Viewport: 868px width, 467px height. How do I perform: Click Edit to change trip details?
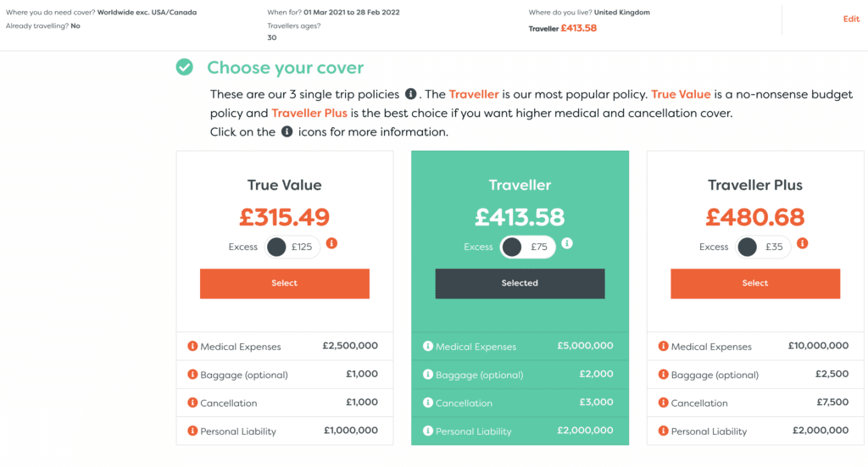coord(850,19)
